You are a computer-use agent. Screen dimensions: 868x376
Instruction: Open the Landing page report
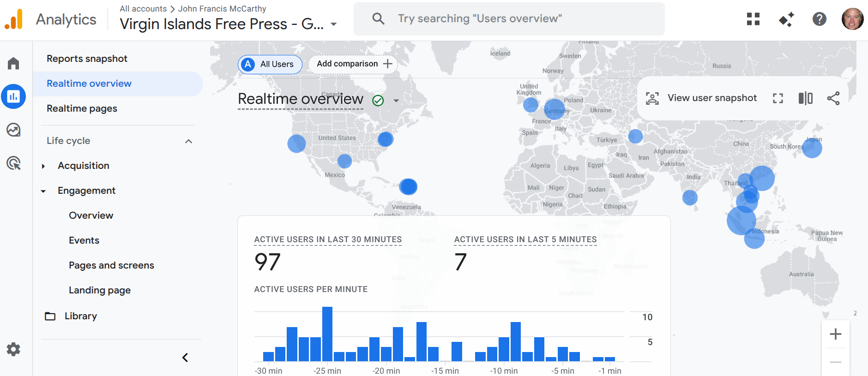100,290
